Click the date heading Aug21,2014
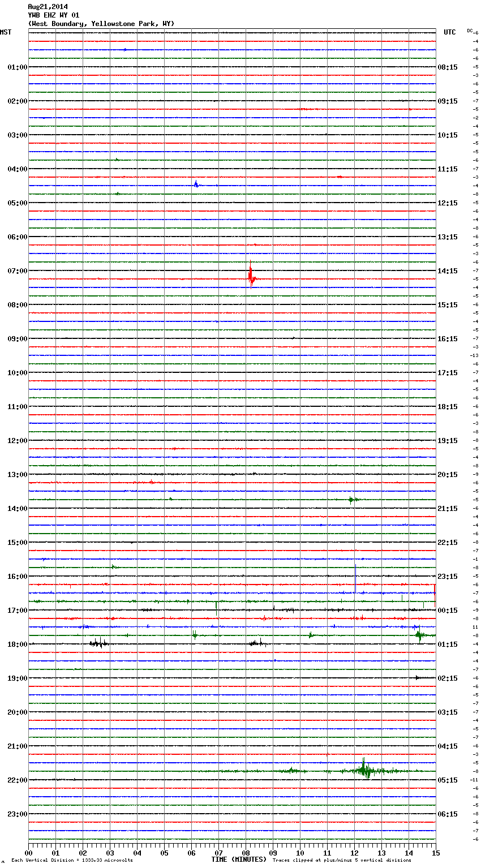Viewport: 481px width, 868px height. tap(48, 7)
